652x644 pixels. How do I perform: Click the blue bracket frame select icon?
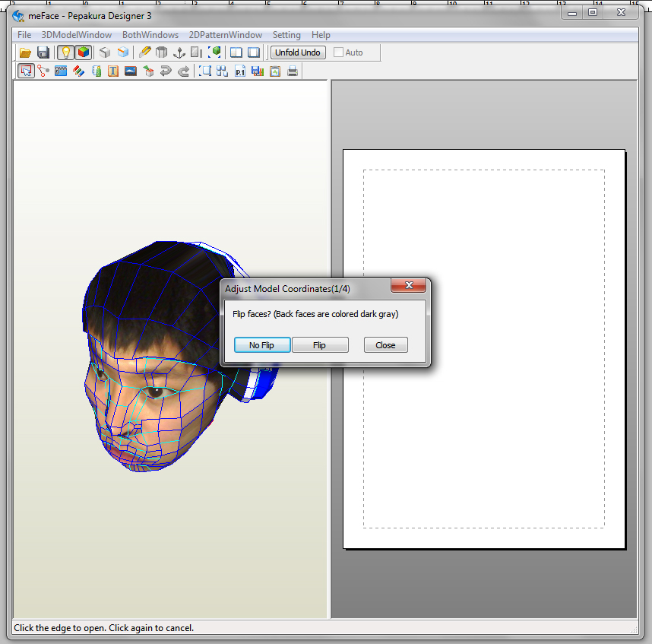click(205, 71)
